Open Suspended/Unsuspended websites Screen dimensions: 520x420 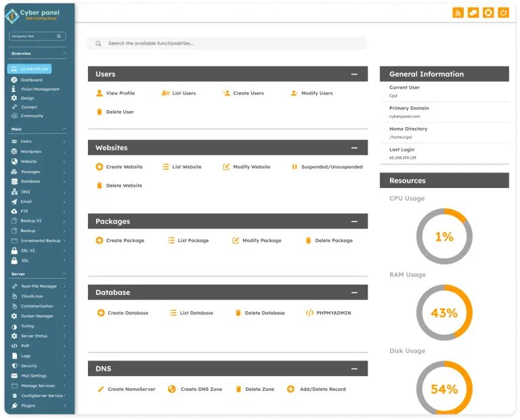327,167
